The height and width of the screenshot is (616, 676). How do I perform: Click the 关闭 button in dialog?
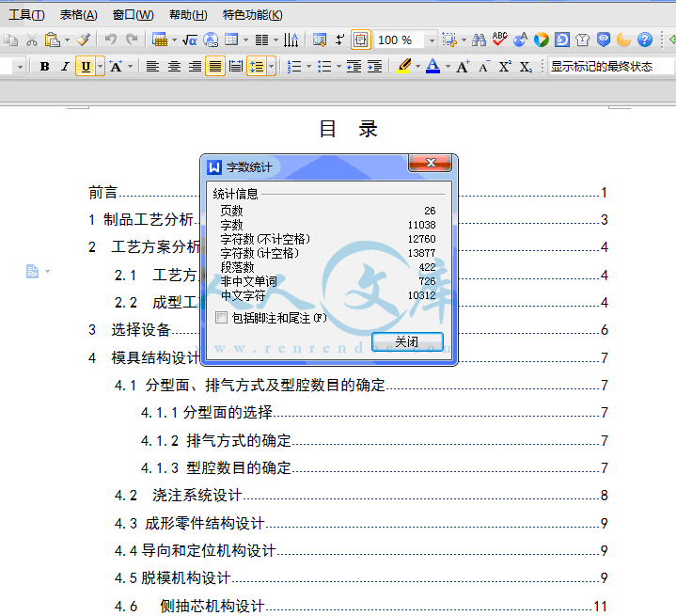[x=407, y=341]
